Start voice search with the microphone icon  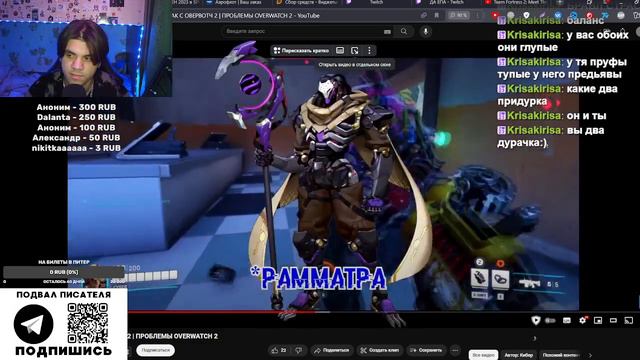tap(426, 31)
